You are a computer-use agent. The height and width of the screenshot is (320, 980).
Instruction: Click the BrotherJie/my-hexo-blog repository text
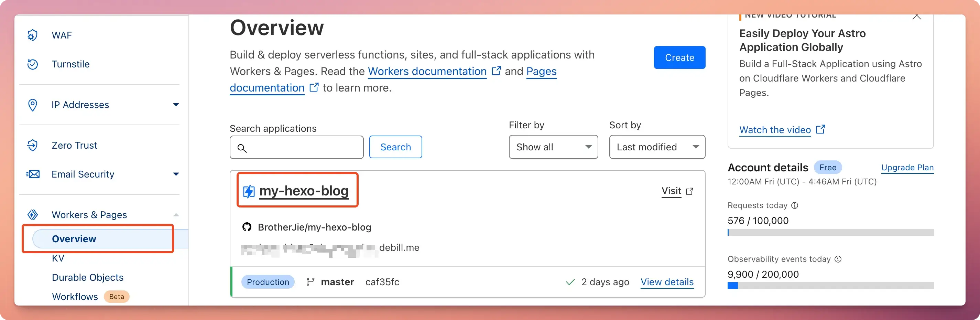[x=315, y=227]
